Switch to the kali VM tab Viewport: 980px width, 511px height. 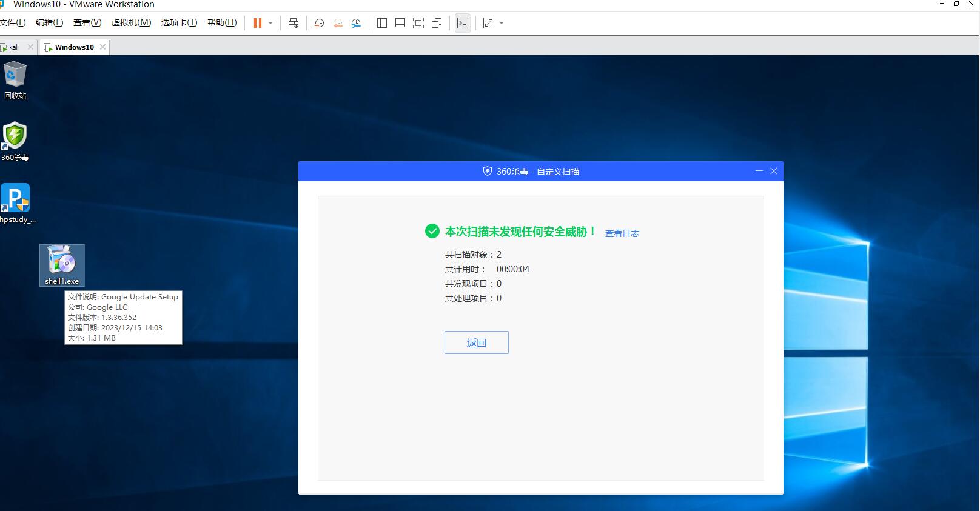click(13, 47)
